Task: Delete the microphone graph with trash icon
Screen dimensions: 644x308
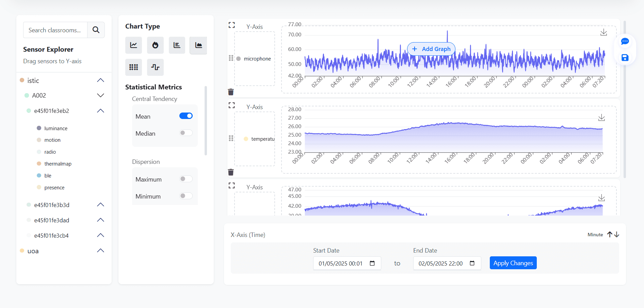Action: click(x=231, y=92)
